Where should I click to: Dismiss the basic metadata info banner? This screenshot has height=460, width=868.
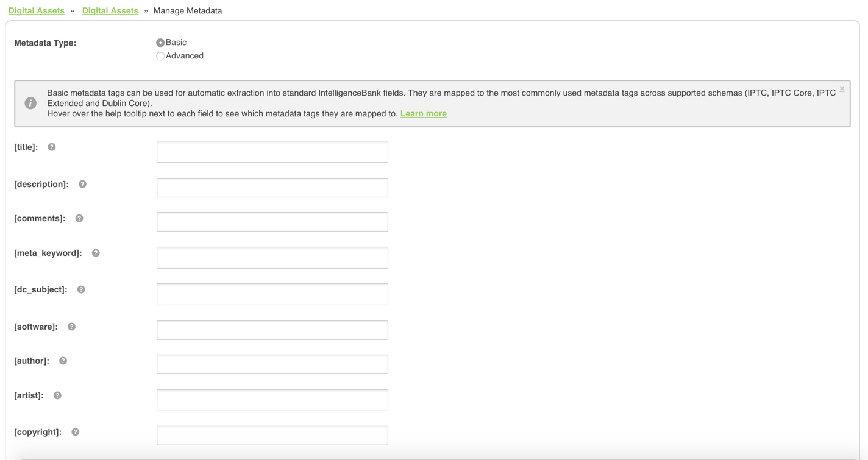(x=842, y=89)
